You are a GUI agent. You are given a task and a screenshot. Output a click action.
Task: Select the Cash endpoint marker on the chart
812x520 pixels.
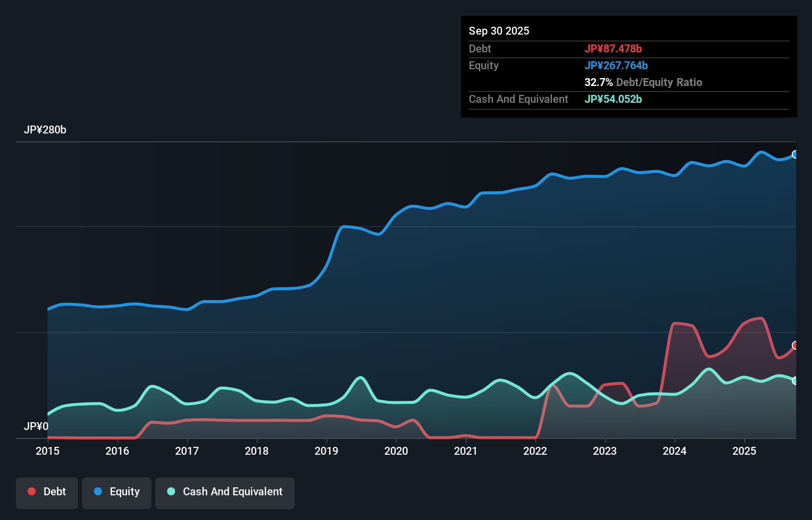(x=795, y=381)
